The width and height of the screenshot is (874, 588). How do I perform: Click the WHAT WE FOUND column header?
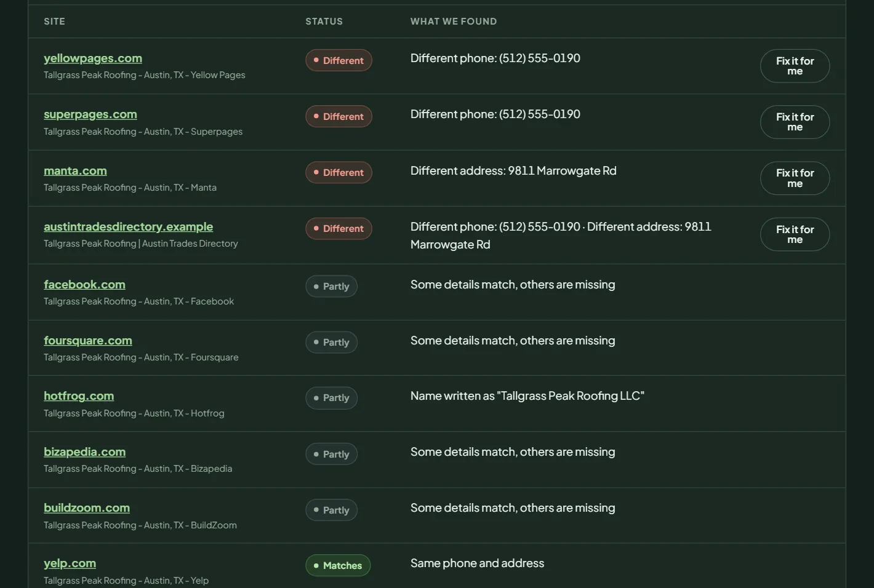coord(454,22)
